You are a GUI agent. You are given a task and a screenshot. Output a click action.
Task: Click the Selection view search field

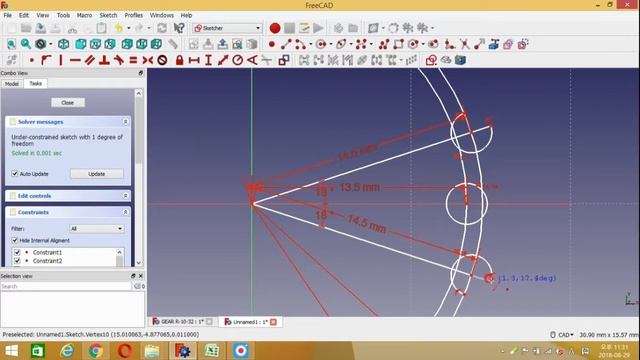(66, 287)
